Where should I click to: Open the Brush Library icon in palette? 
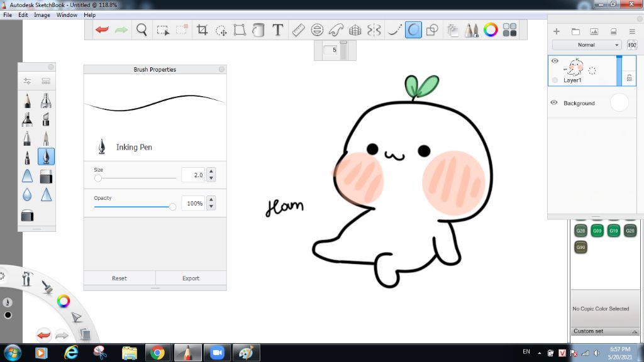click(46, 81)
